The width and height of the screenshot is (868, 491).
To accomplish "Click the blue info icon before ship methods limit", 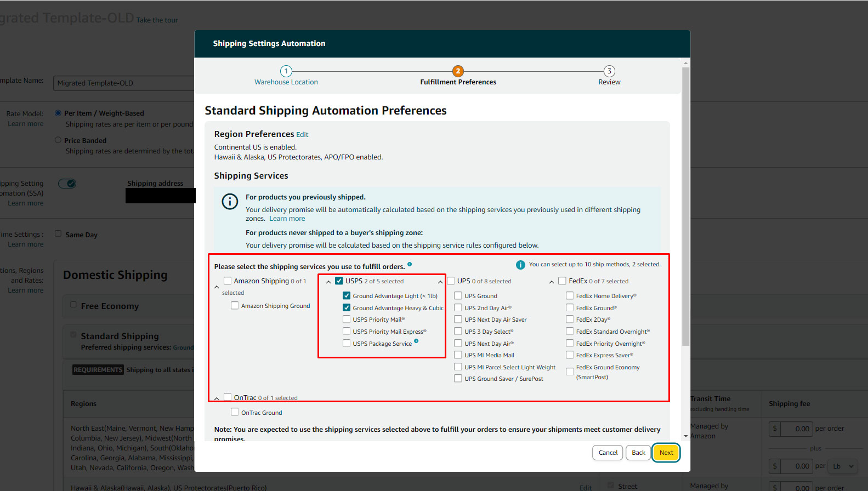I will [520, 265].
